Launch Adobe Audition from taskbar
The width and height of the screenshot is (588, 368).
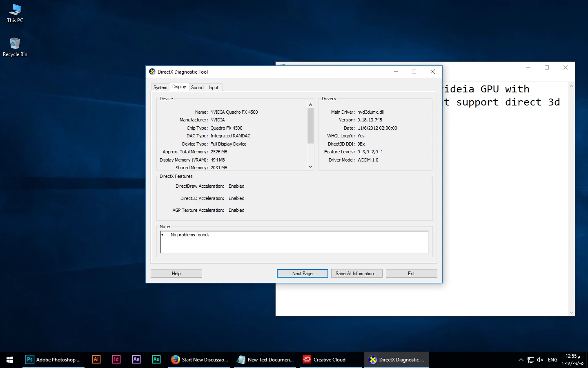click(x=156, y=360)
